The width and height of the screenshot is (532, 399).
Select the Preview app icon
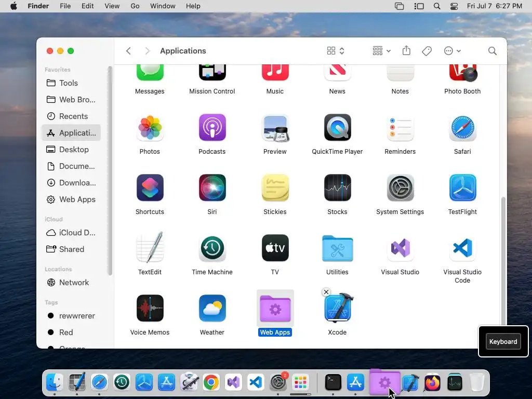coord(275,128)
